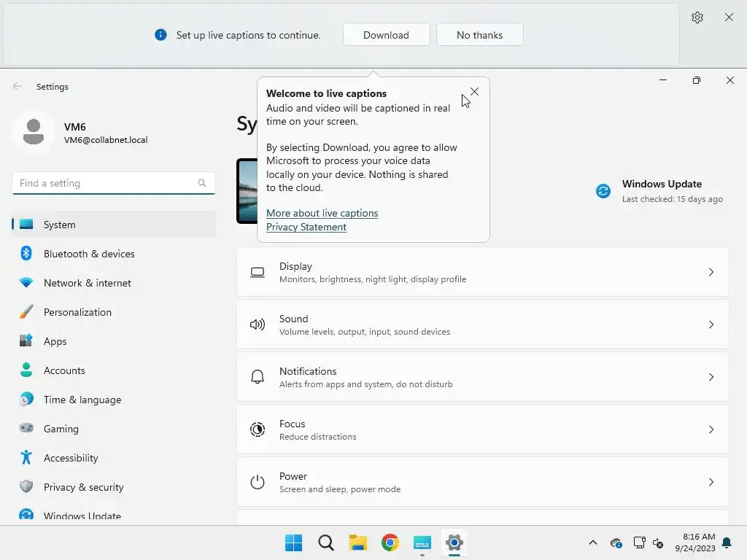This screenshot has width=747, height=560.
Task: Open Windows Update status at top right
Action: [x=659, y=191]
